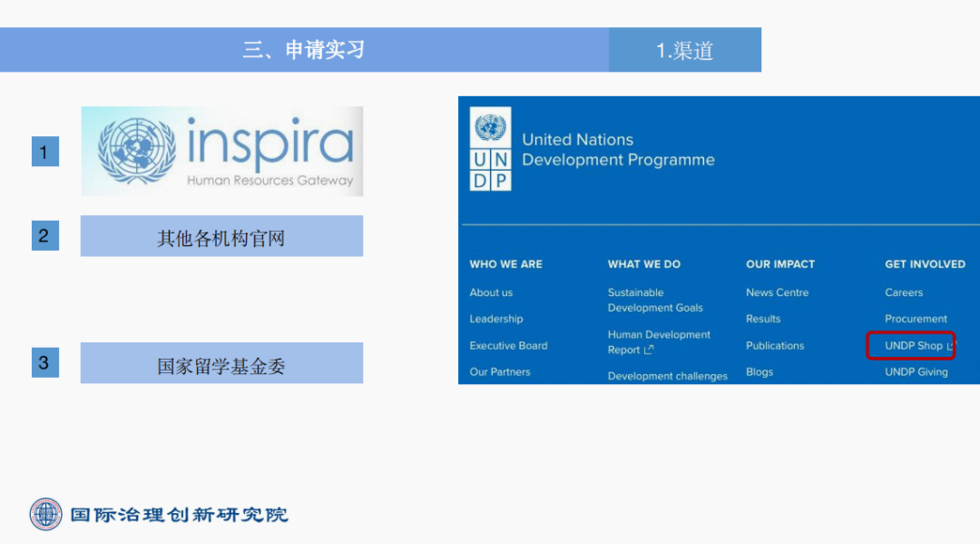980x544 pixels.
Task: Go to UNDP Giving page
Action: pos(916,371)
